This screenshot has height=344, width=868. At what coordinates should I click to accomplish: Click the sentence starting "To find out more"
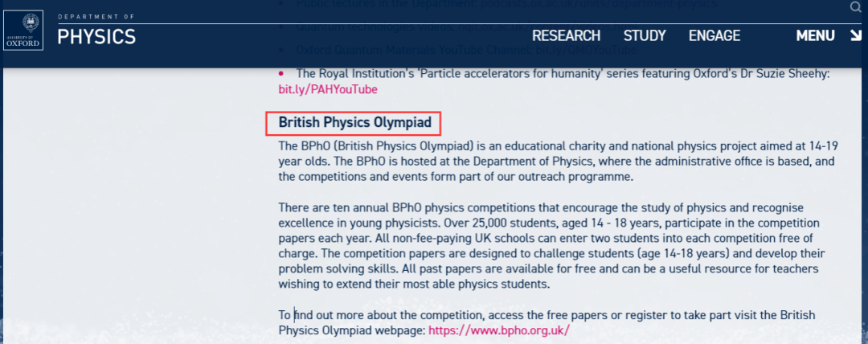coord(547,323)
